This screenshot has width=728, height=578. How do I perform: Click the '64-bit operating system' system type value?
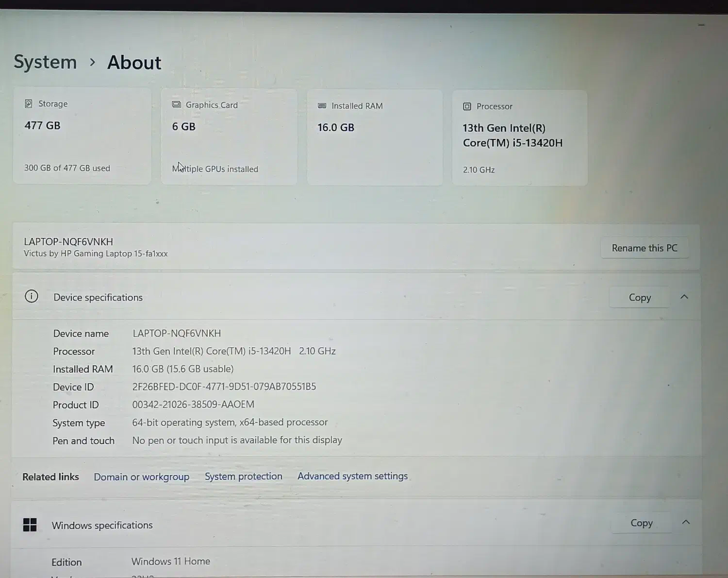230,423
